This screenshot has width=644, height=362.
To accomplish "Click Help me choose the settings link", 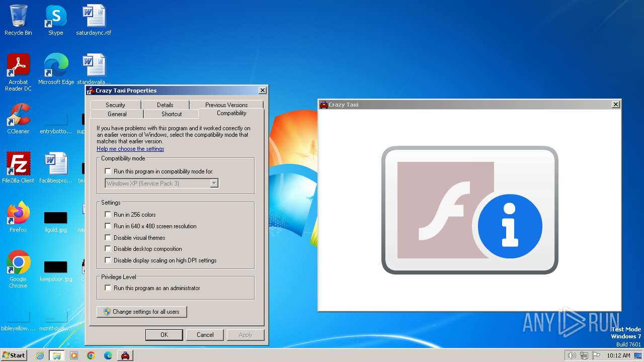I will pyautogui.click(x=130, y=149).
